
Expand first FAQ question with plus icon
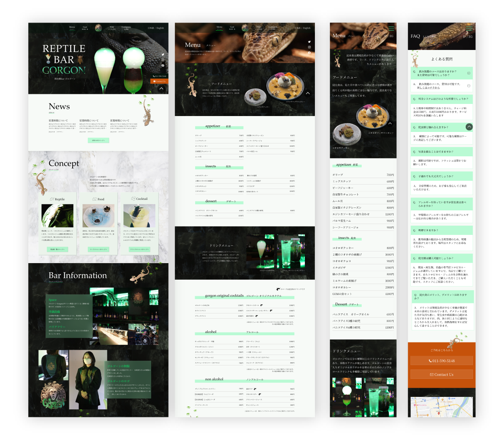[469, 73]
